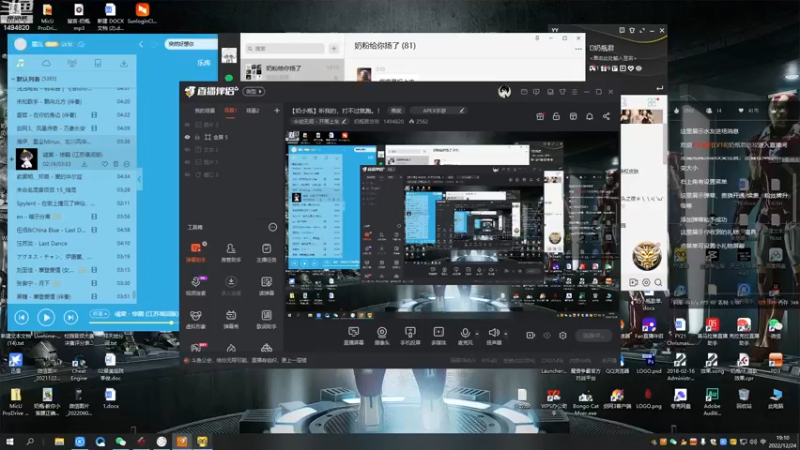Open the 歌词助手 lyrics tool
800x450 pixels.
pyautogui.click(x=266, y=319)
